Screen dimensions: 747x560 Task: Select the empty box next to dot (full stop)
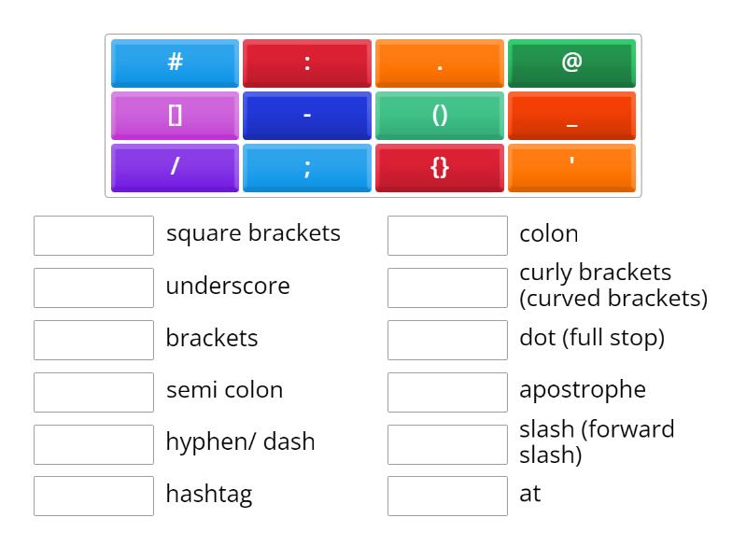(x=447, y=340)
